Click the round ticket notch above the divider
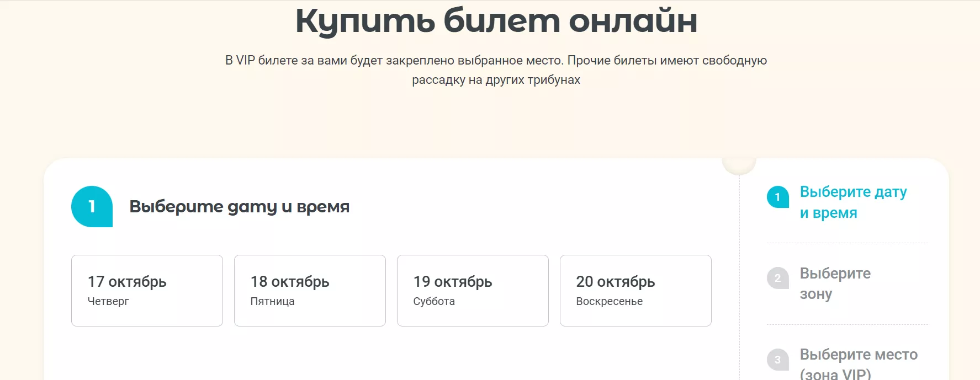 pos(739,164)
